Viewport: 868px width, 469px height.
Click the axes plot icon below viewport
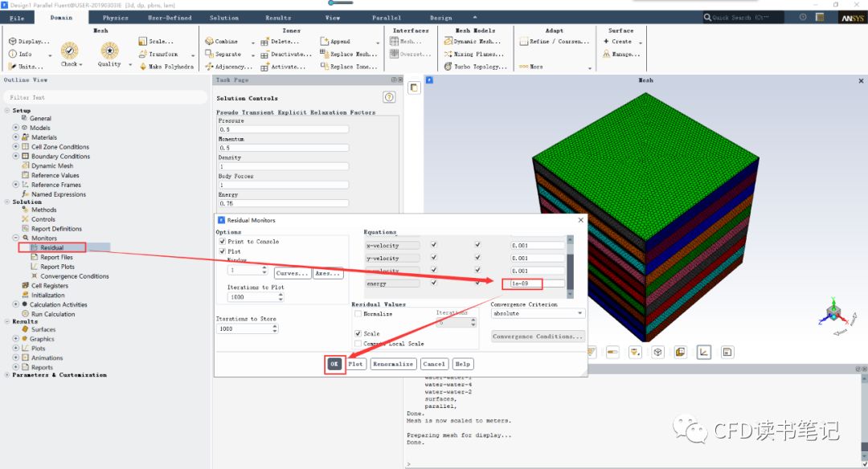tap(703, 352)
